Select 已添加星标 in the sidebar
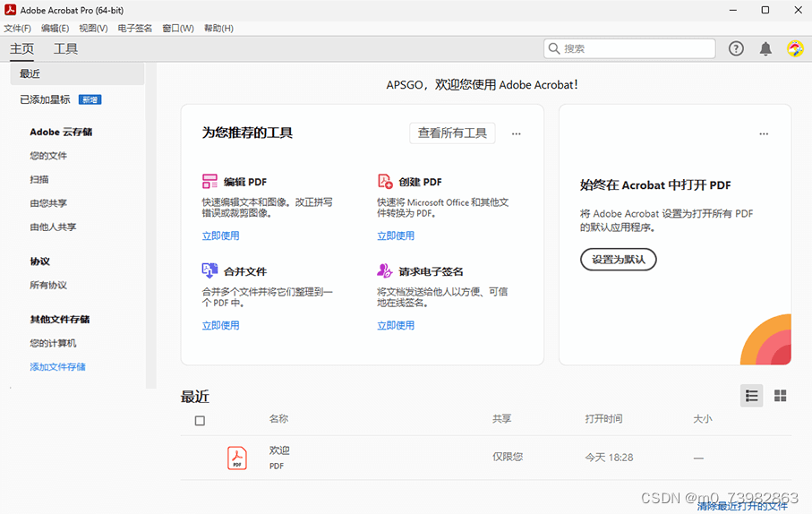 click(x=45, y=99)
